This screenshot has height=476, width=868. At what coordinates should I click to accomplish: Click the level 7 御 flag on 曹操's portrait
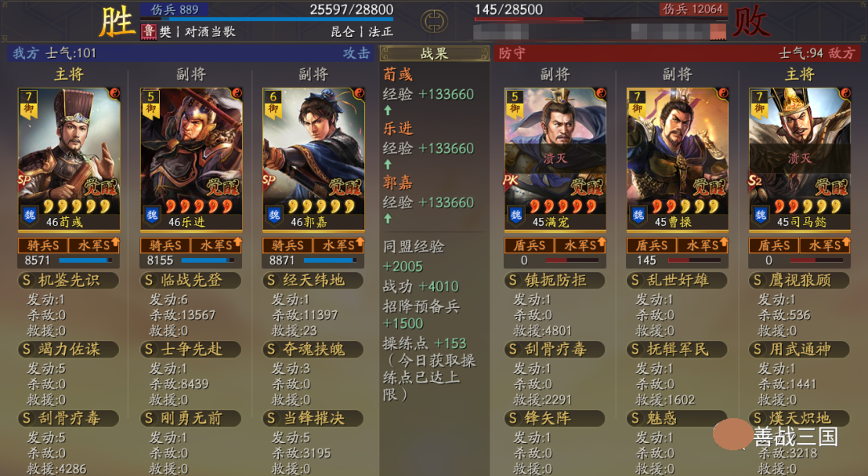pos(637,104)
